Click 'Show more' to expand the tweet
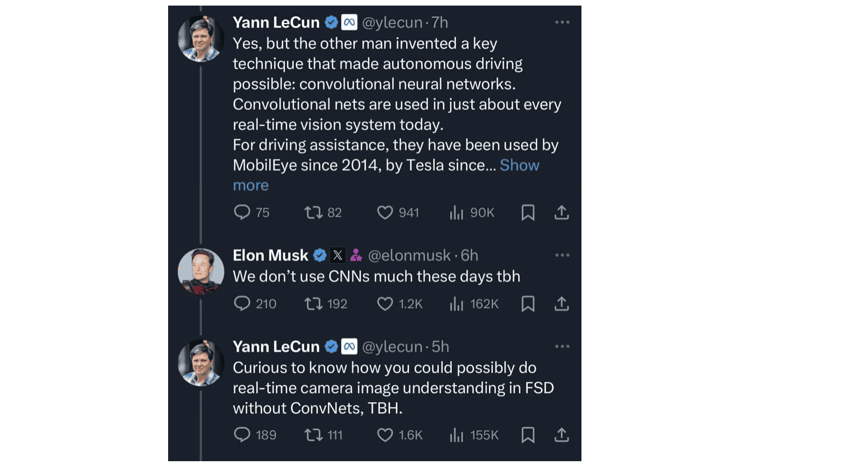Image resolution: width=868 pixels, height=469 pixels. pyautogui.click(x=519, y=165)
